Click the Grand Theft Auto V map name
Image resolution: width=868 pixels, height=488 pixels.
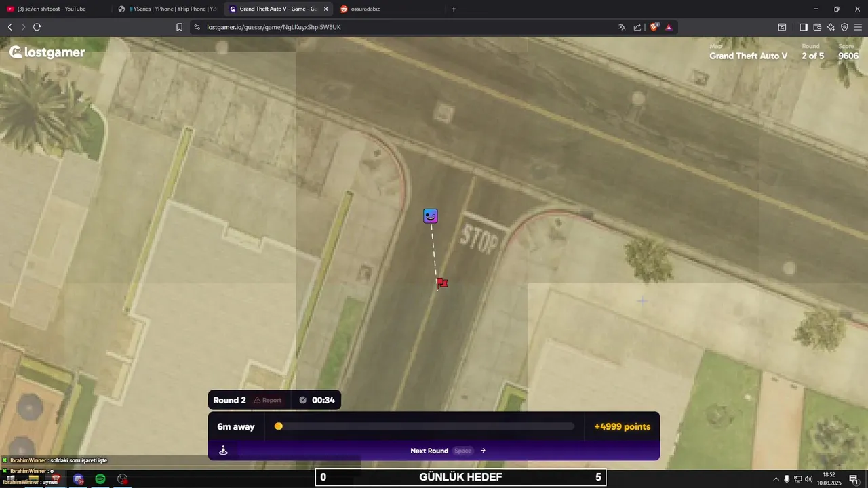pyautogui.click(x=748, y=56)
